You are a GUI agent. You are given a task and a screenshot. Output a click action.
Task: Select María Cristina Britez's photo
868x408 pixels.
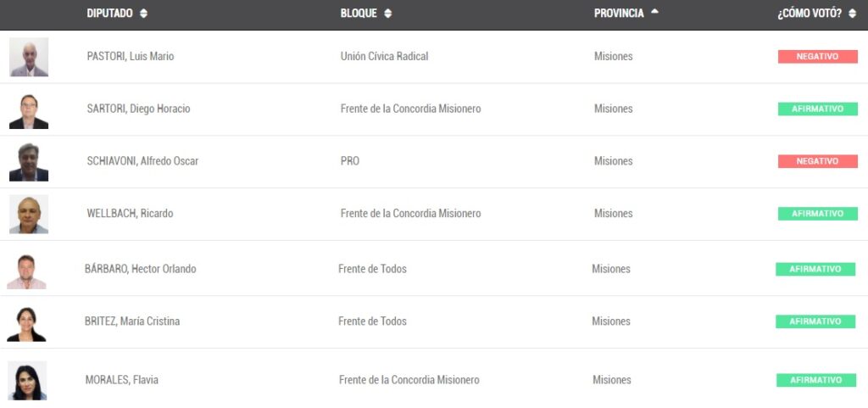26,322
